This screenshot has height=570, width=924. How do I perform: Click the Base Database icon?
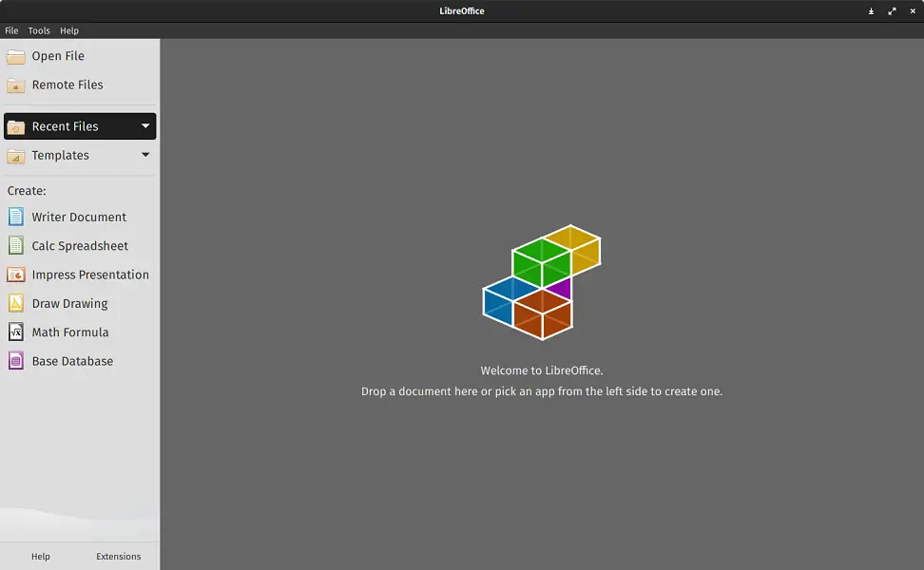click(x=16, y=361)
